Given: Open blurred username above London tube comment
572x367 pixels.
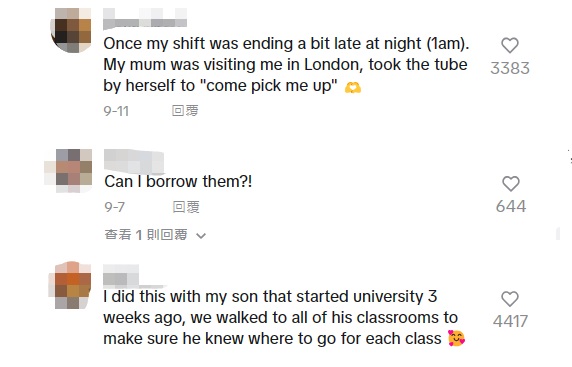Looking at the screenshot, I should point(145,18).
